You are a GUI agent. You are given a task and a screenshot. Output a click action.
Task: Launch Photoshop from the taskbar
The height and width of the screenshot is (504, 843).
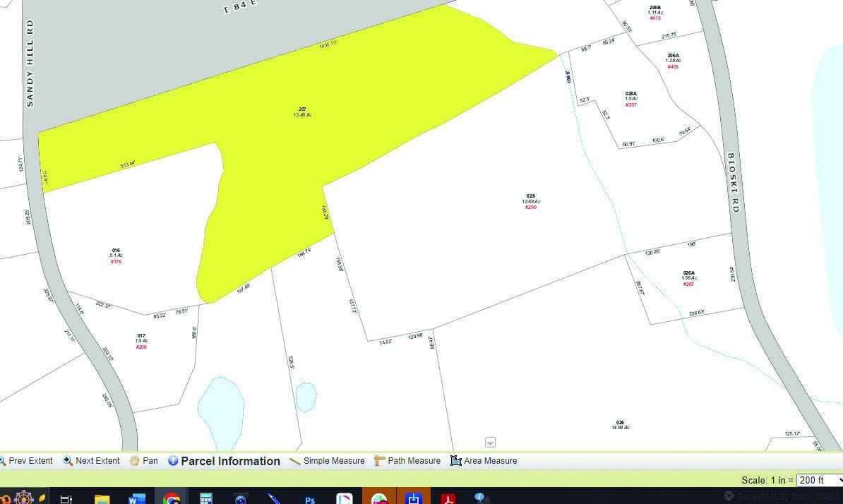310,498
